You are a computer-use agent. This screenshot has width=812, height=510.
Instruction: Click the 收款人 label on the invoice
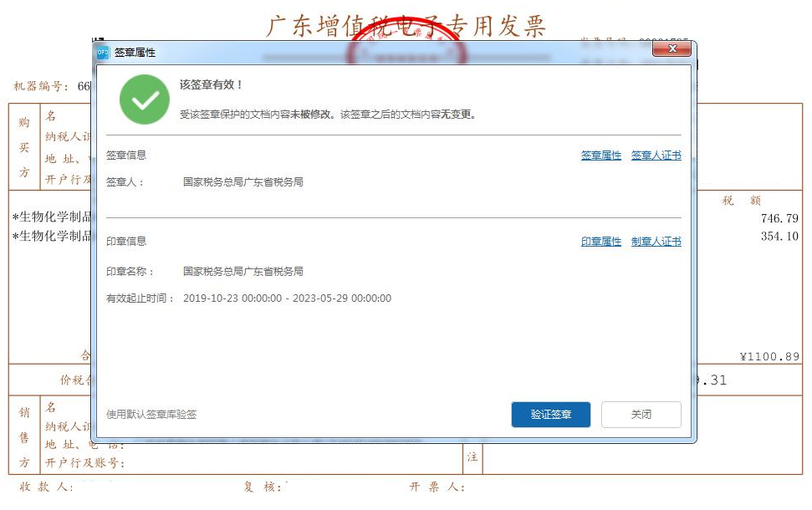(x=45, y=487)
